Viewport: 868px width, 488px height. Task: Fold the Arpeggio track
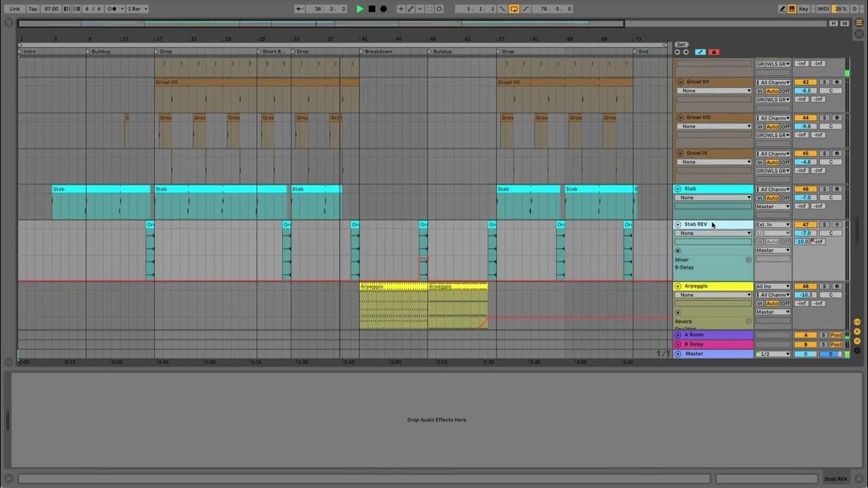[x=677, y=287]
